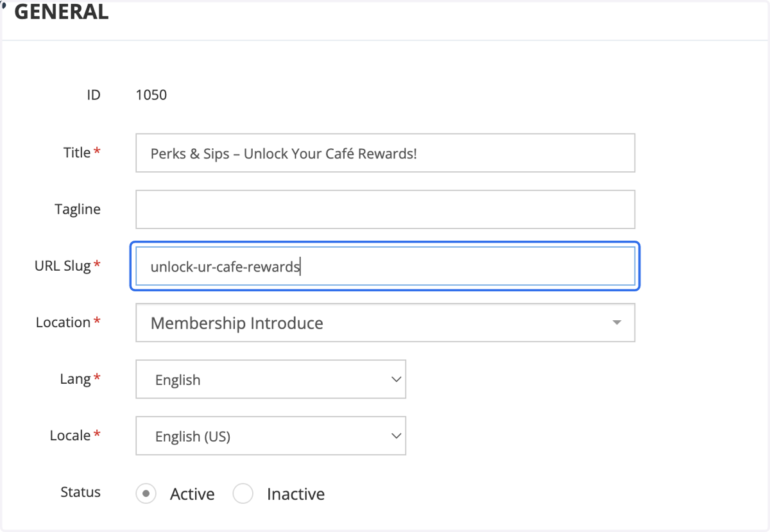Select the Active status radio button
This screenshot has height=532, width=770.
[x=146, y=493]
